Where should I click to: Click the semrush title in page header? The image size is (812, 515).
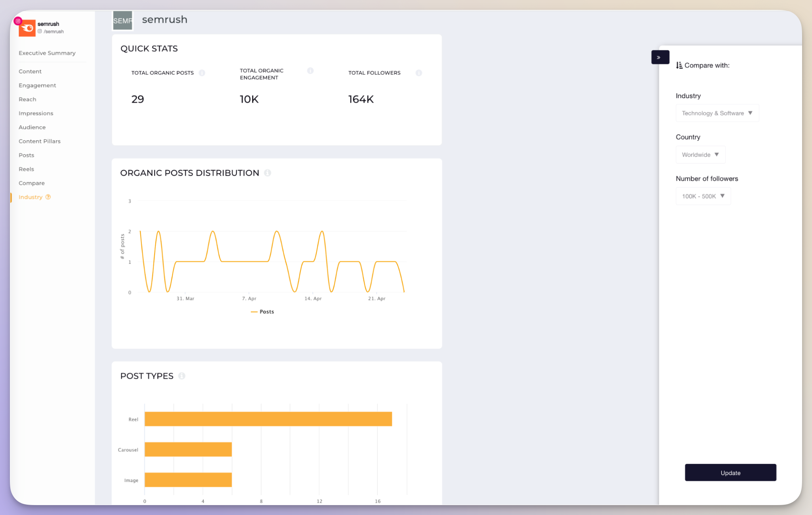click(164, 19)
